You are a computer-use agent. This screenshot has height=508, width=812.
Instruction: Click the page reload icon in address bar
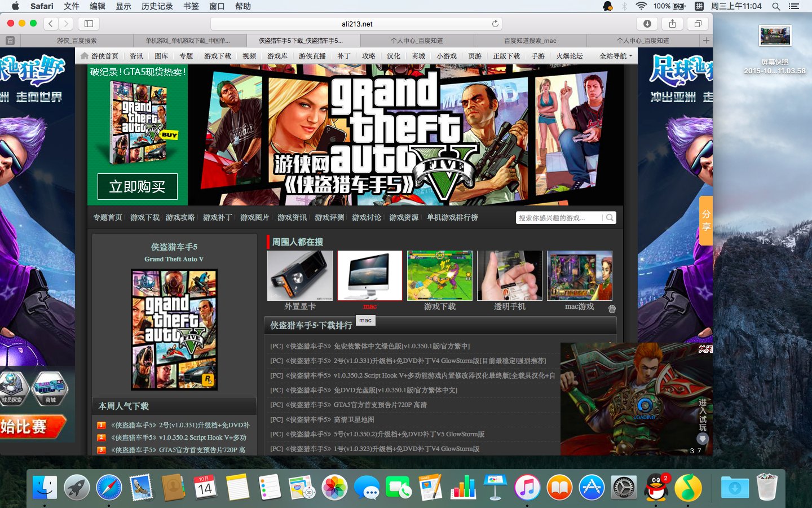click(495, 24)
